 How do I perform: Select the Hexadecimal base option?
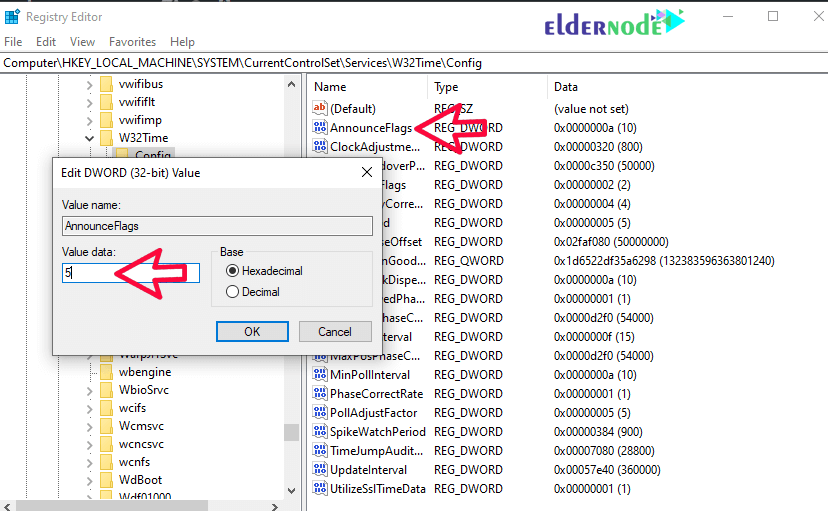tap(233, 271)
